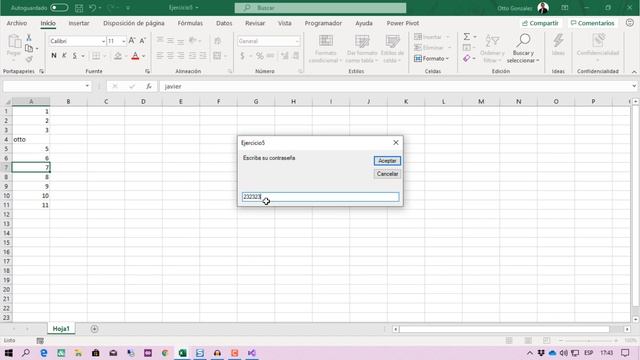640x360 pixels.
Task: Open the Font group dialog launcher
Action: tap(147, 71)
